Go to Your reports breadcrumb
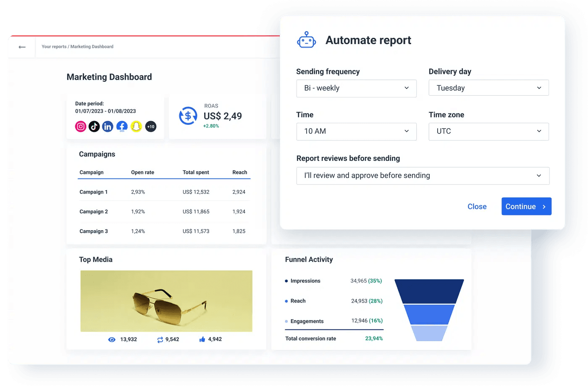 [54, 47]
